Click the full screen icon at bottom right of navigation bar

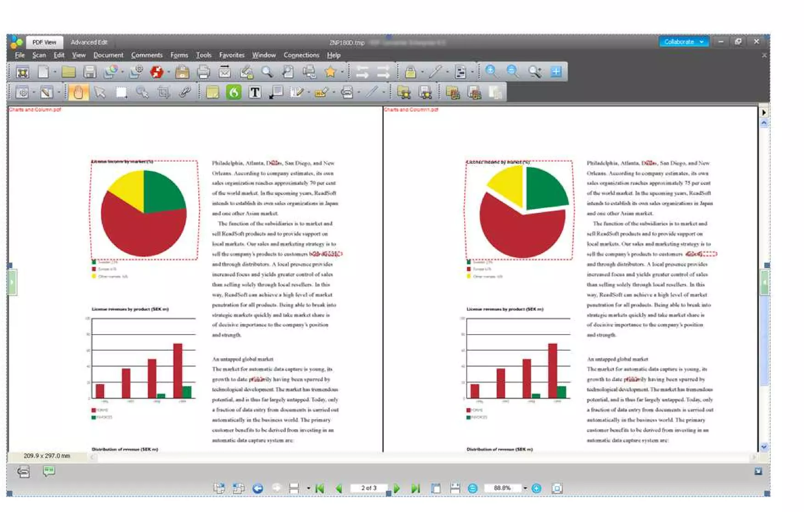pyautogui.click(x=557, y=488)
